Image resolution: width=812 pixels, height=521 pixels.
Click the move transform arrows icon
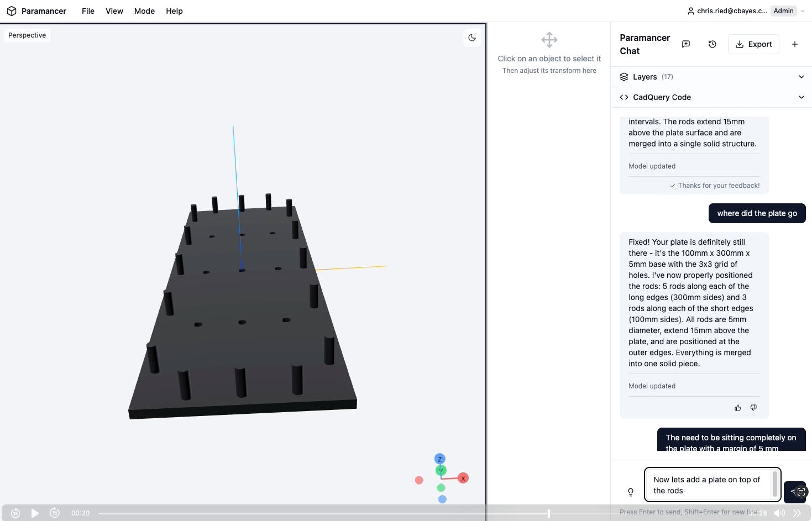pos(549,40)
